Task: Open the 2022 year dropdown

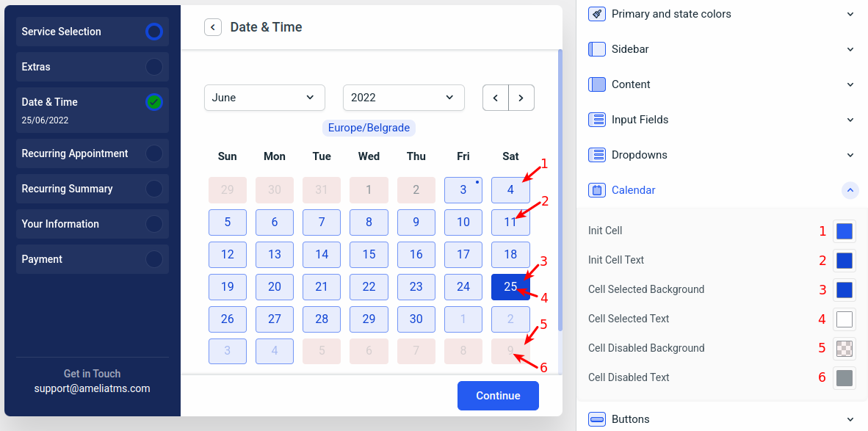Action: 403,98
